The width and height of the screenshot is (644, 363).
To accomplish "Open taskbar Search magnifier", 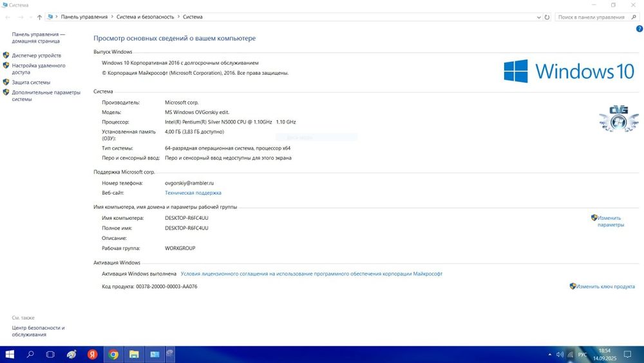I will pos(30,355).
